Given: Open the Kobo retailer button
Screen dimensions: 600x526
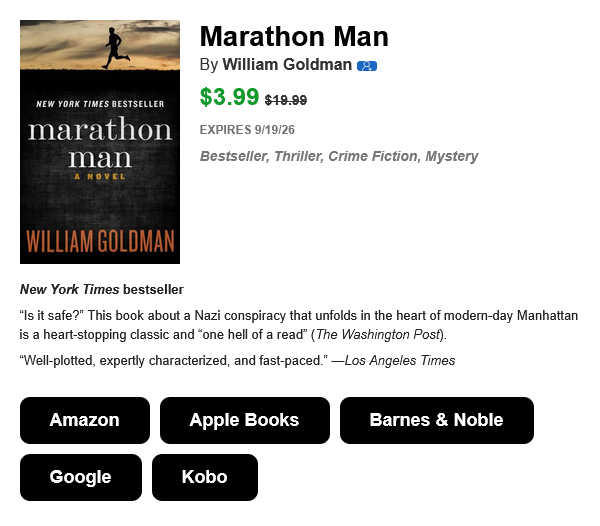Looking at the screenshot, I should (x=205, y=477).
